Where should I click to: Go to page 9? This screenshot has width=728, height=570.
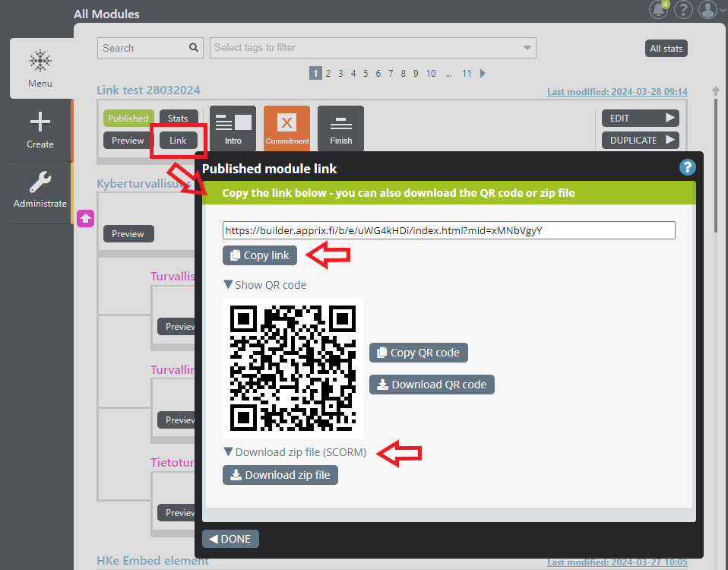click(x=416, y=73)
